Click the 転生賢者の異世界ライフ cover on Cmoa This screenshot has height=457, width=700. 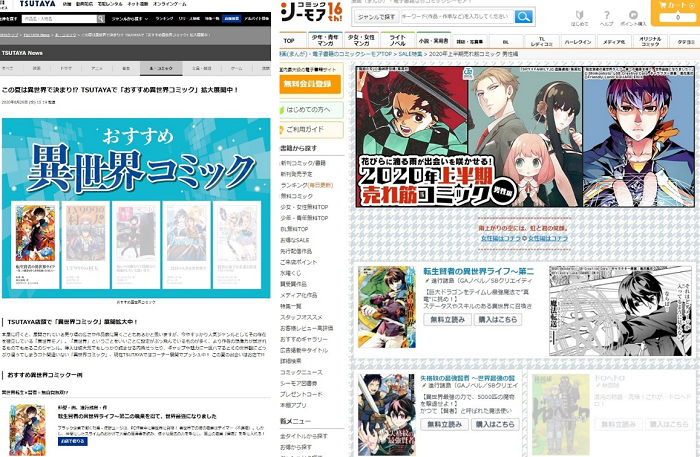pos(387,307)
